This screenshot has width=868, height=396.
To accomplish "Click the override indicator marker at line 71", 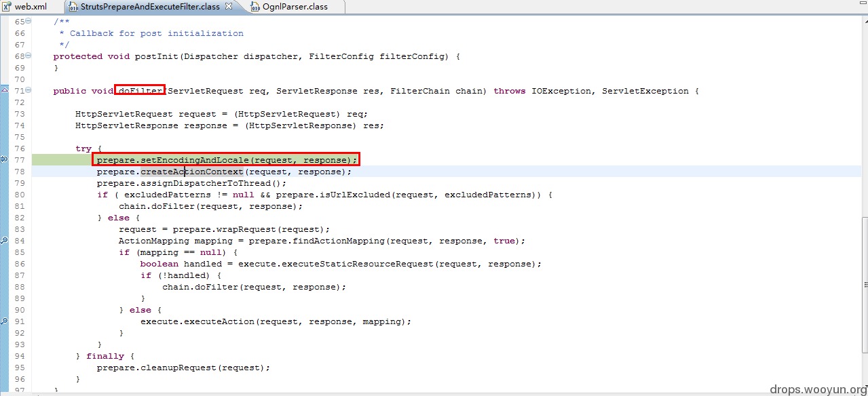I will click(4, 90).
